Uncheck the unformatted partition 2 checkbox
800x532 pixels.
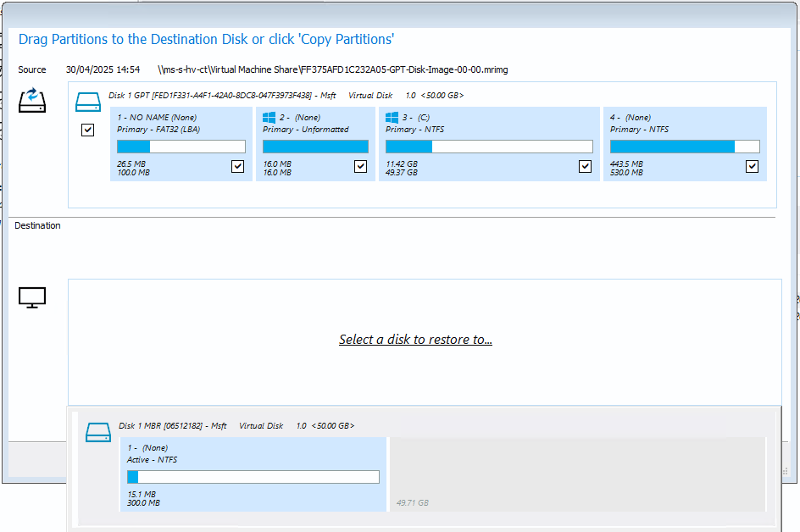[359, 166]
